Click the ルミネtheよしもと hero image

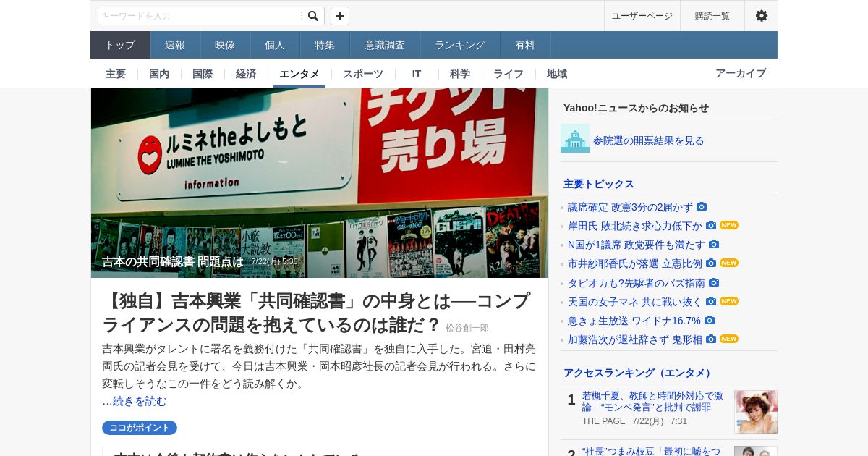click(320, 183)
